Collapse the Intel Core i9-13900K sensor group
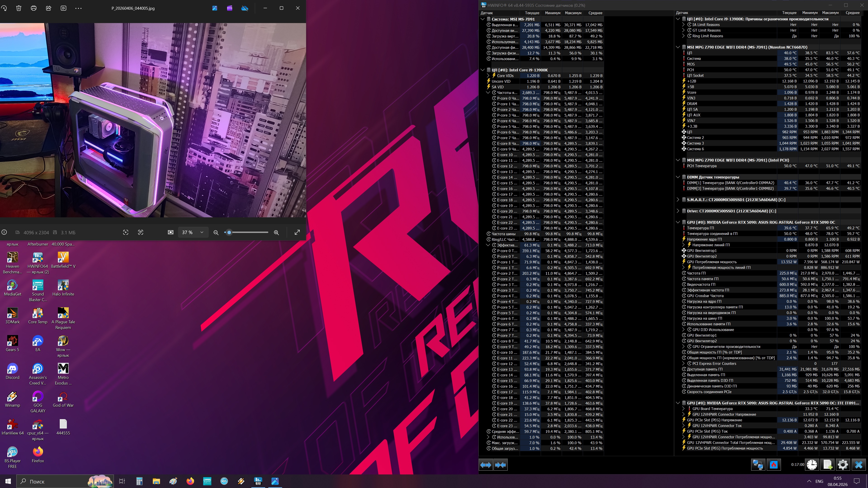 pyautogui.click(x=483, y=70)
